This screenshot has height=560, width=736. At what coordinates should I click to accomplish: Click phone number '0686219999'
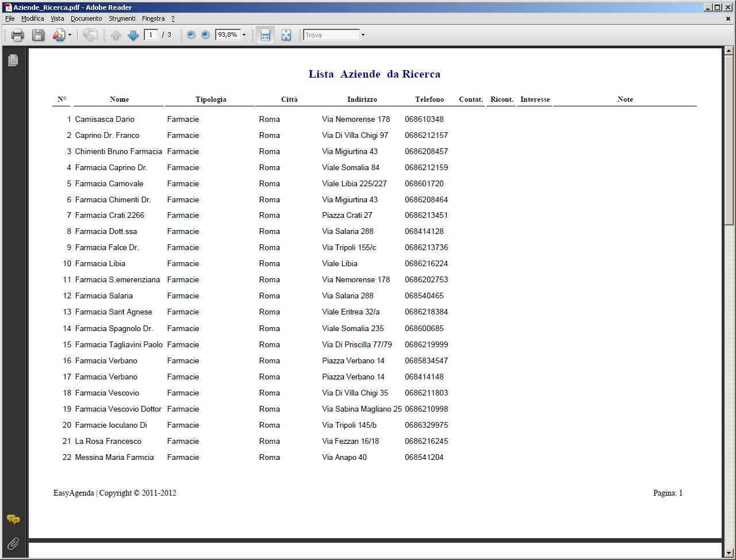(x=426, y=345)
